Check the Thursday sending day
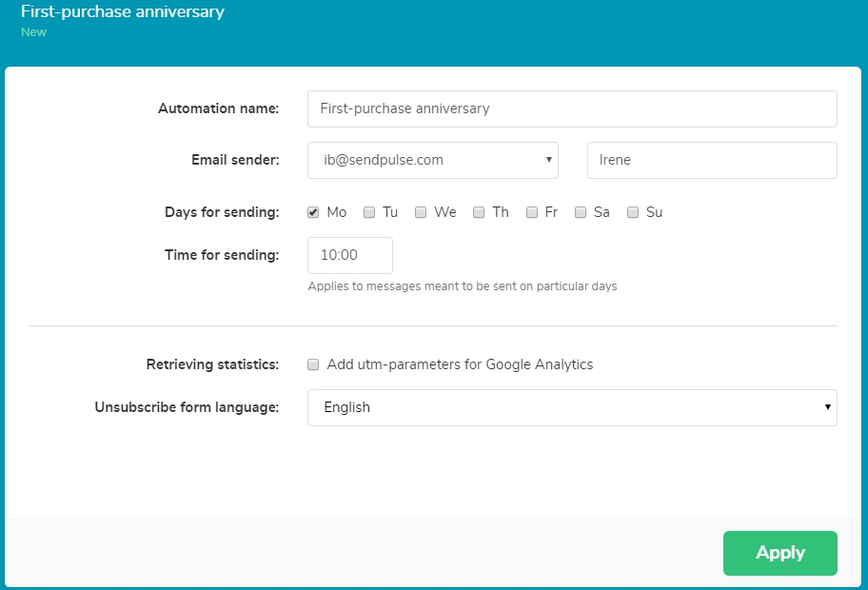This screenshot has width=868, height=590. tap(479, 212)
